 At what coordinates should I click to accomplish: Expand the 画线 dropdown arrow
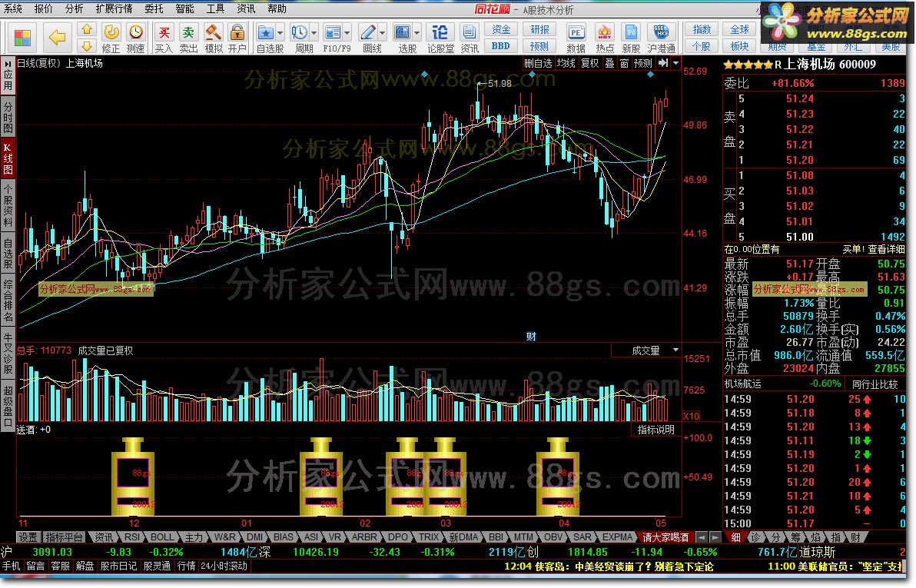tap(382, 33)
